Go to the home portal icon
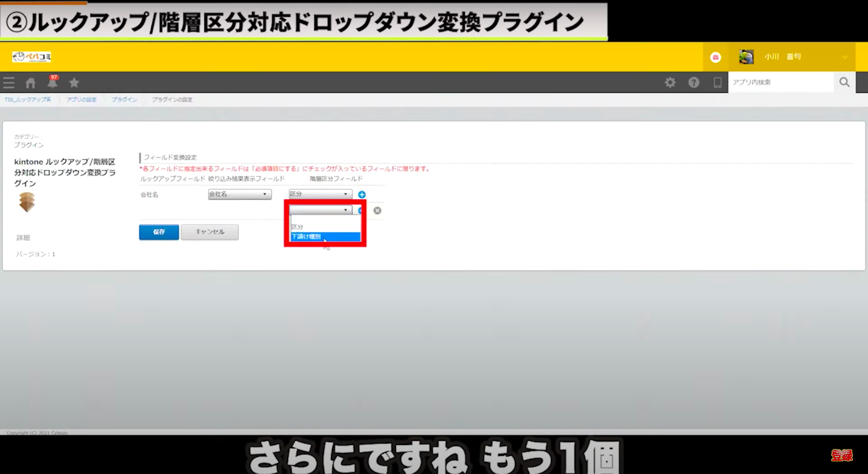Viewport: 868px width, 474px height. coord(30,83)
